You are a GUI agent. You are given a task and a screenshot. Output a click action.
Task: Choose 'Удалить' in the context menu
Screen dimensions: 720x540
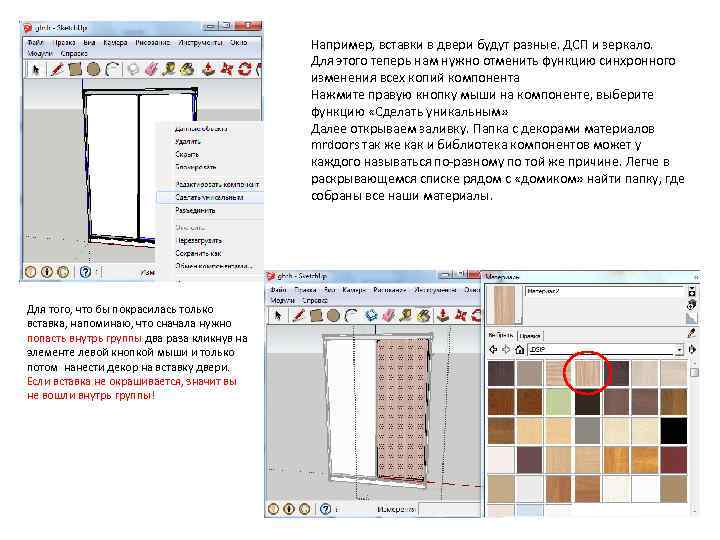(x=187, y=141)
